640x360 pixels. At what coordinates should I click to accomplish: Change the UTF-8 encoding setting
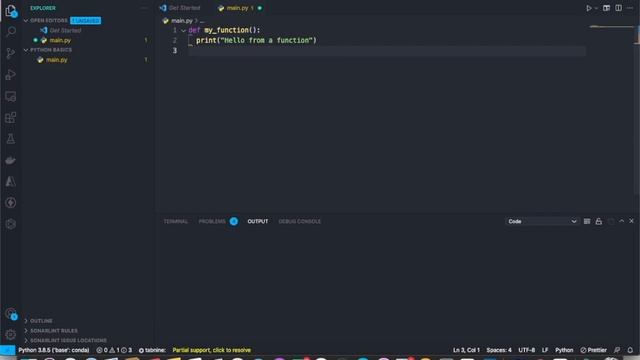point(527,350)
